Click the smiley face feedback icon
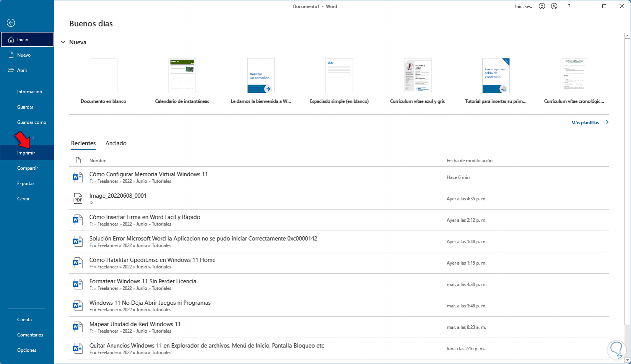Viewport: 631px width, 364px height. coord(542,6)
